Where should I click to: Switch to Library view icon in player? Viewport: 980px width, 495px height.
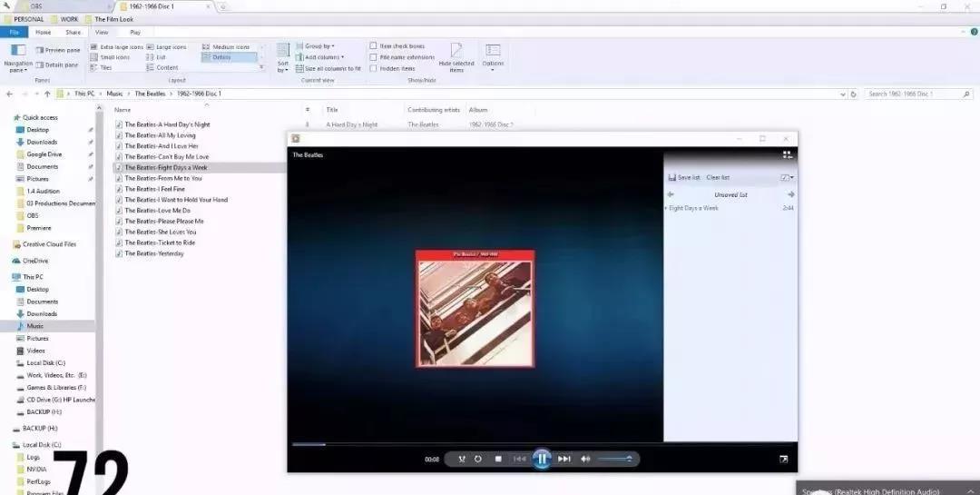[787, 154]
